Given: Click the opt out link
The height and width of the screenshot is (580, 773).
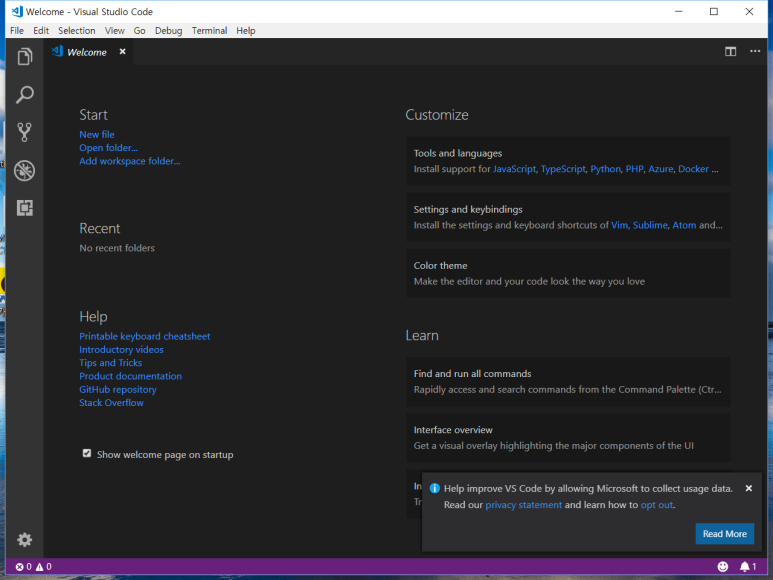Looking at the screenshot, I should point(657,505).
